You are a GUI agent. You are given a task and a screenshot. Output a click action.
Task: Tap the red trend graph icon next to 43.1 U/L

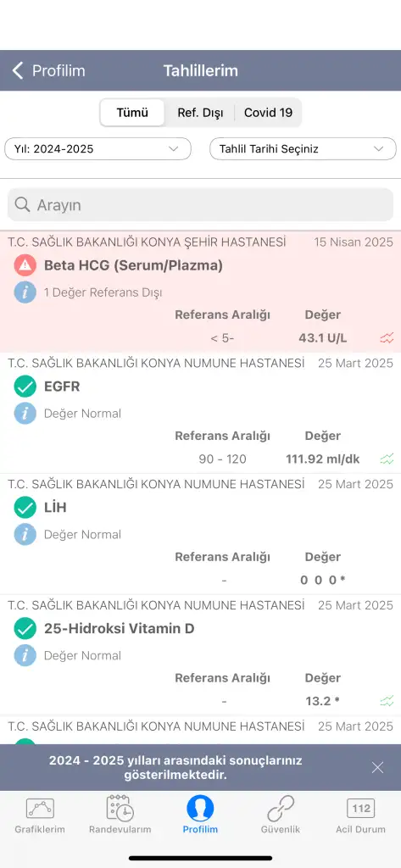coord(387,337)
